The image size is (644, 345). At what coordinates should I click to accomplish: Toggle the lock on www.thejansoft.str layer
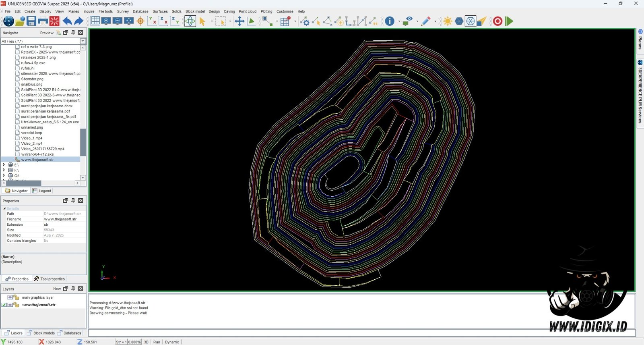click(x=16, y=305)
